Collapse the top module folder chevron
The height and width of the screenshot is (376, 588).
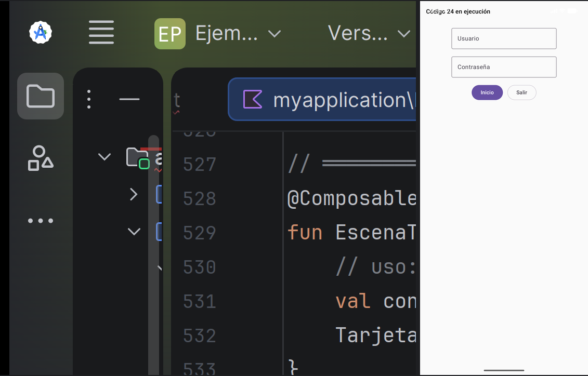point(104,156)
